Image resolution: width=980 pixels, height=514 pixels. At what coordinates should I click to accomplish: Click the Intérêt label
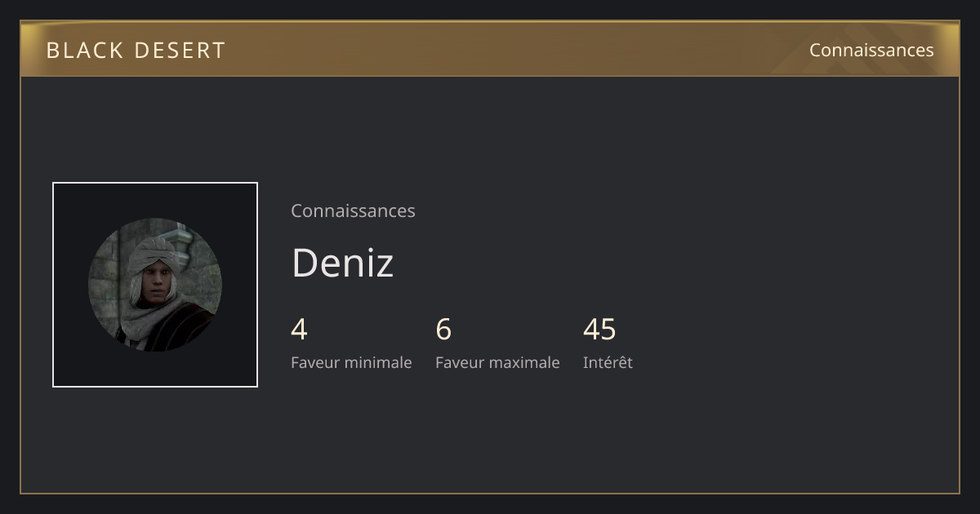coord(608,362)
